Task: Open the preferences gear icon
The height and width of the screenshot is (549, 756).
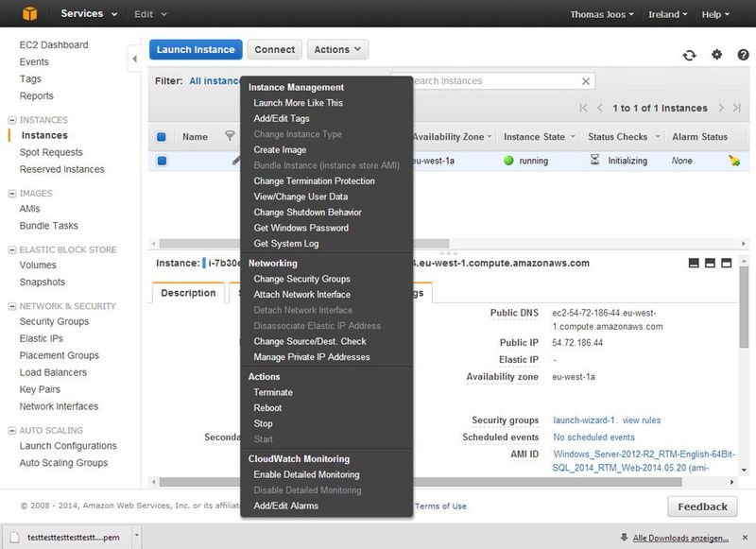Action: [715, 55]
